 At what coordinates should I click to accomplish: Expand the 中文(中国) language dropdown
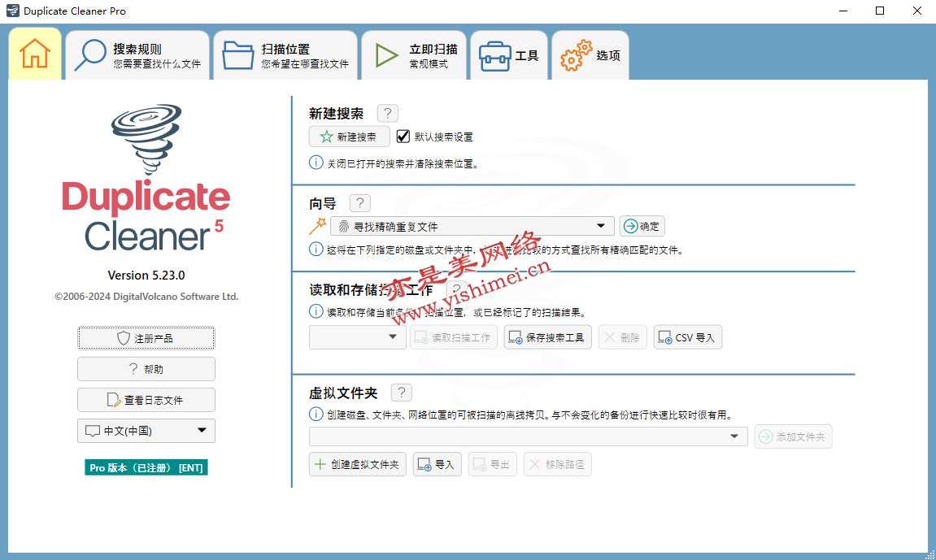pyautogui.click(x=146, y=431)
